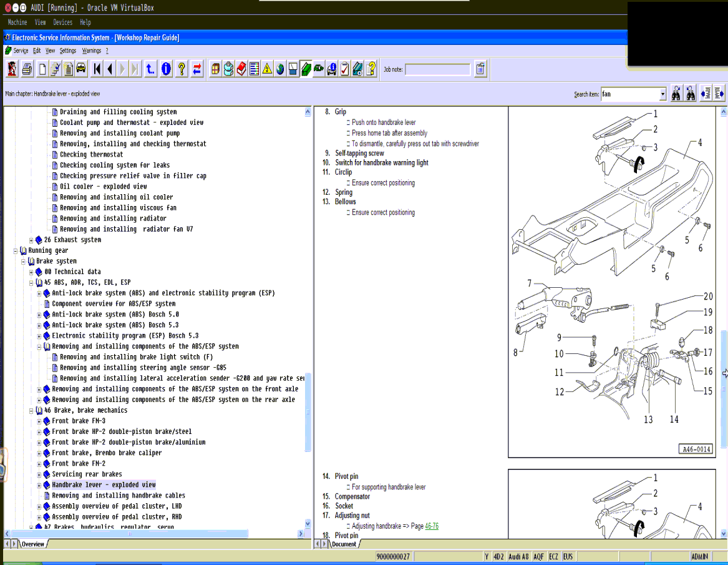Click the exploded view diagram A46-0014

coord(612,282)
